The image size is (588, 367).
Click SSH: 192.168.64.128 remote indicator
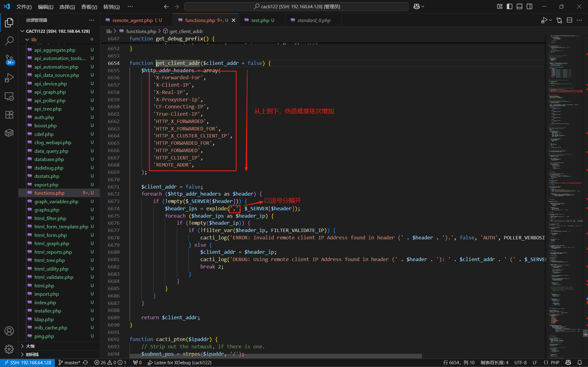coord(28,363)
